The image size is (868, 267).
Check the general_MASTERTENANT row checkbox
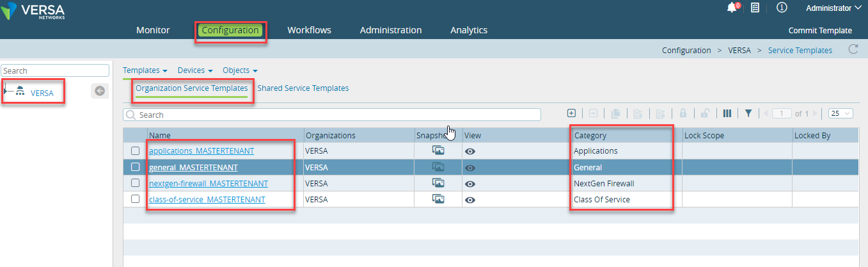[x=135, y=167]
